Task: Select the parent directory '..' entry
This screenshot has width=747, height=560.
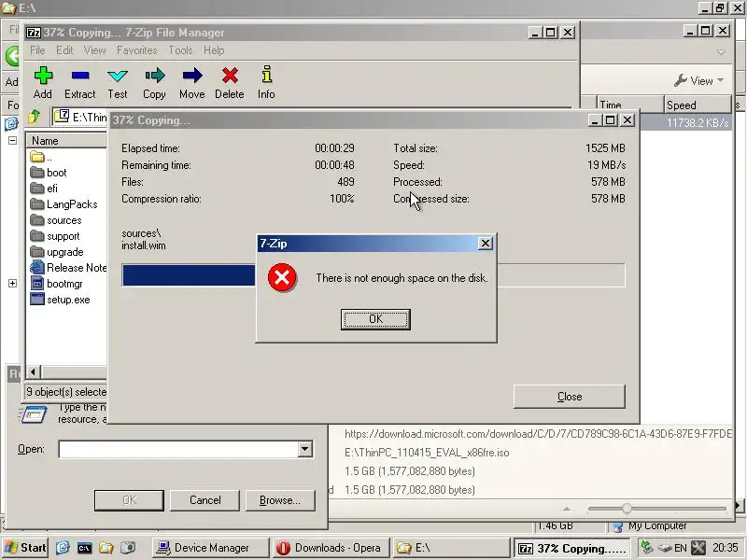Action: [41, 157]
